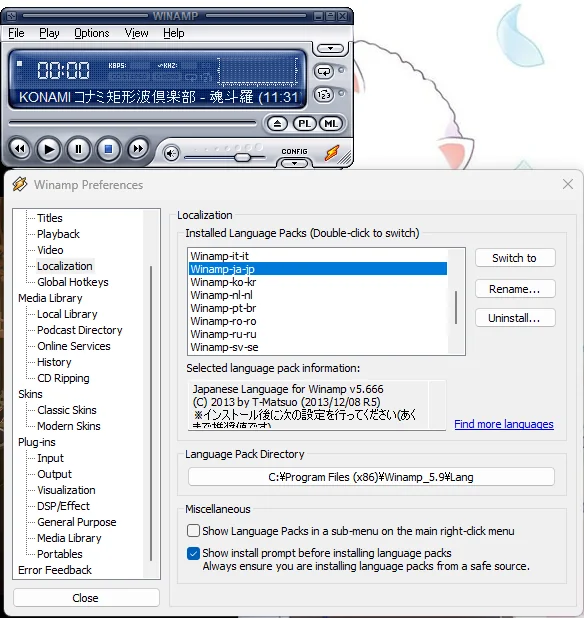Select Error Feedback in the preferences tree

tap(55, 570)
